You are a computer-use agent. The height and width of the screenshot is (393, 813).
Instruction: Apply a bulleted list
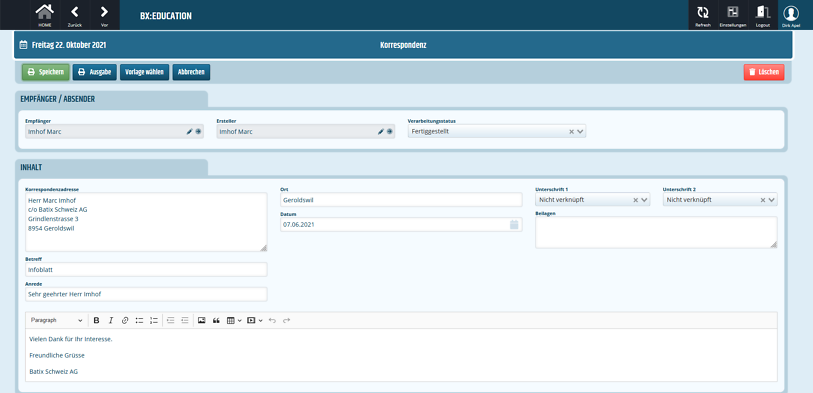click(139, 320)
